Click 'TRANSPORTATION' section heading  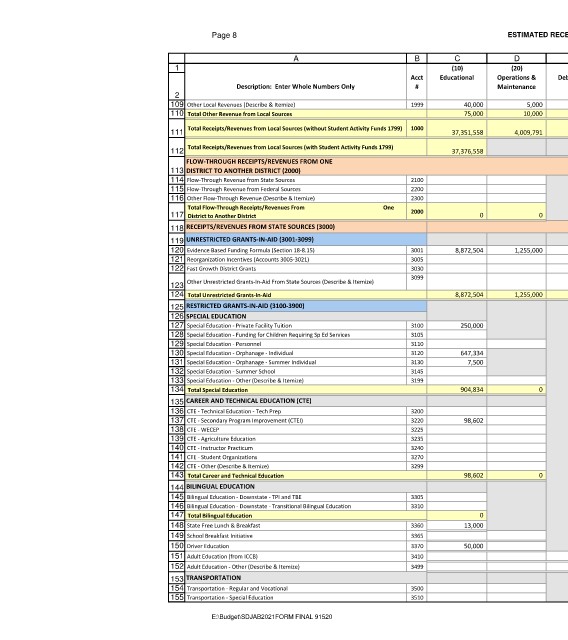pyautogui.click(x=213, y=578)
